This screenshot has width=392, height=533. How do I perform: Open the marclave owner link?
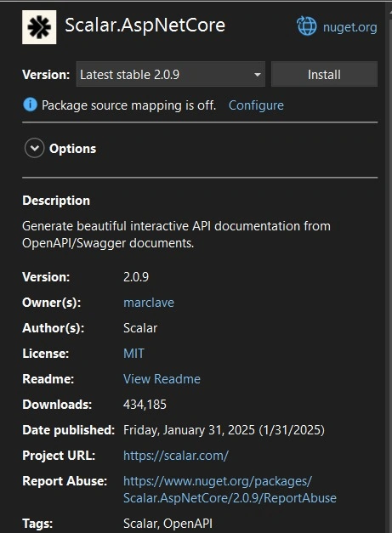pyautogui.click(x=149, y=303)
